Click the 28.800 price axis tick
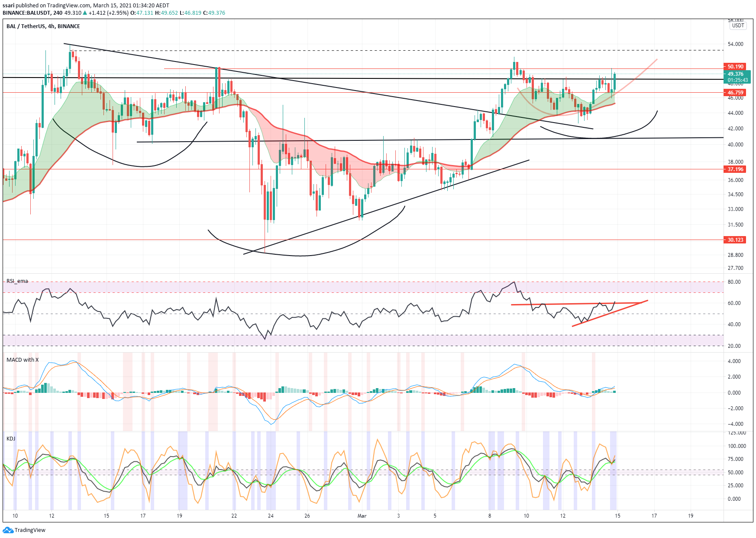Image resolution: width=756 pixels, height=538 pixels. 736,255
